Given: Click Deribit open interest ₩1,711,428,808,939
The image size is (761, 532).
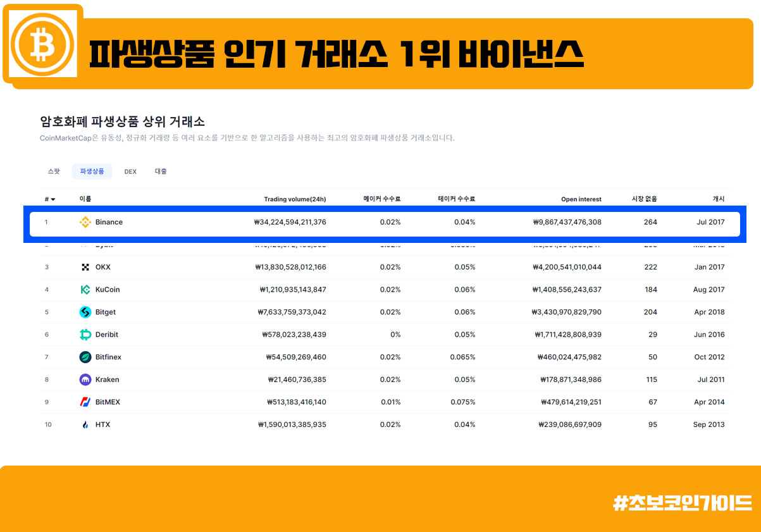Looking at the screenshot, I should (x=568, y=335).
